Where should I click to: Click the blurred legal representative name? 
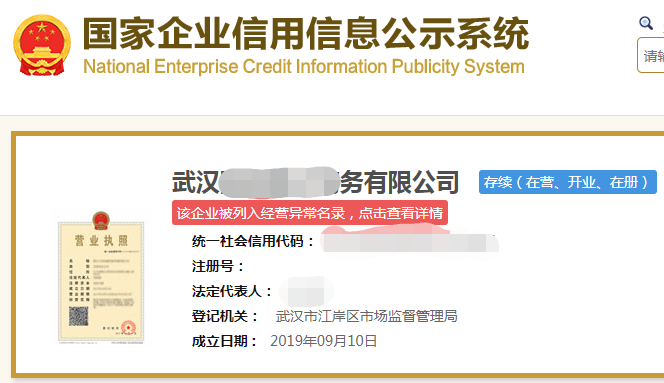point(310,291)
